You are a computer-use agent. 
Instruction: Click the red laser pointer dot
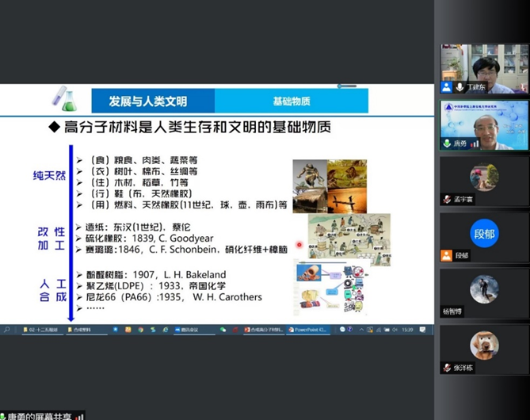(299, 245)
